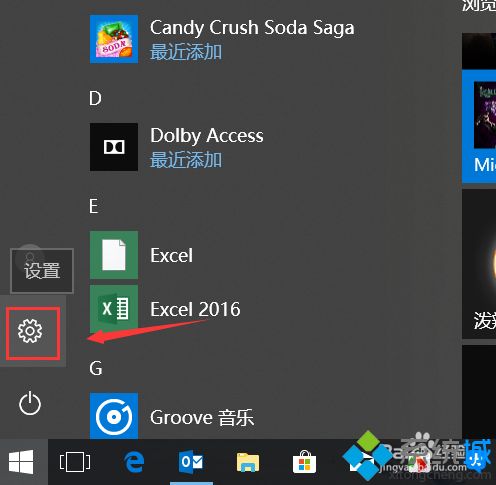
Task: Open the blue Microsoft tile
Action: [479, 126]
